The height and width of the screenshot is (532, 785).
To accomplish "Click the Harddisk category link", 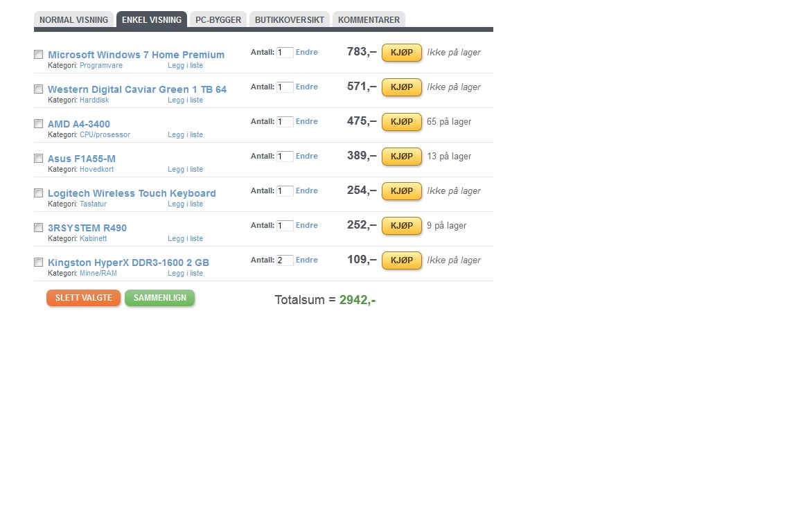I will pyautogui.click(x=94, y=100).
